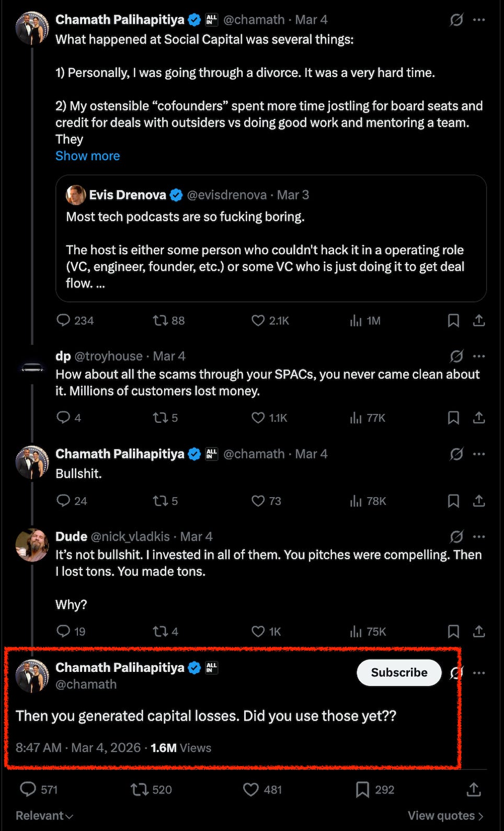
Task: Share the top Social Capital tweet
Action: (479, 320)
